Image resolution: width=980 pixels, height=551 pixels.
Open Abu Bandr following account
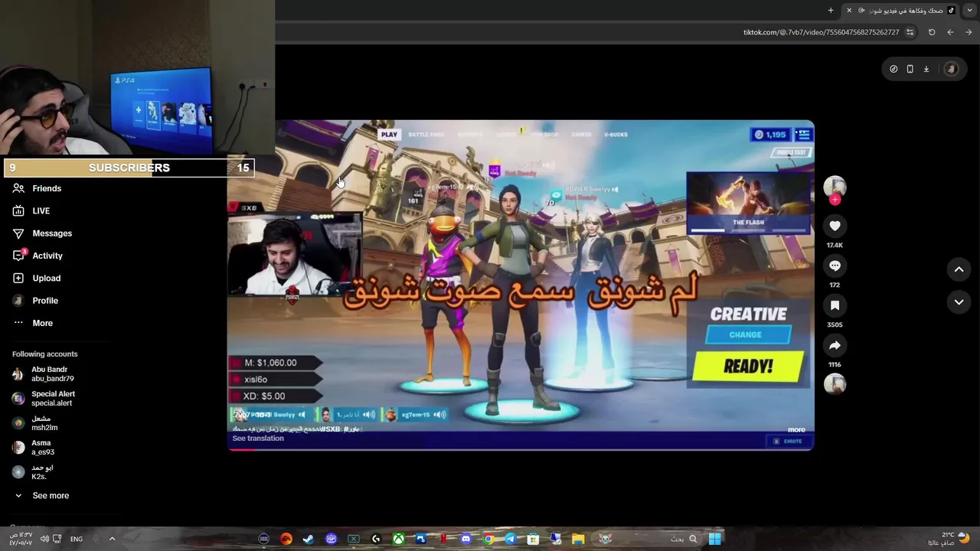[44, 374]
